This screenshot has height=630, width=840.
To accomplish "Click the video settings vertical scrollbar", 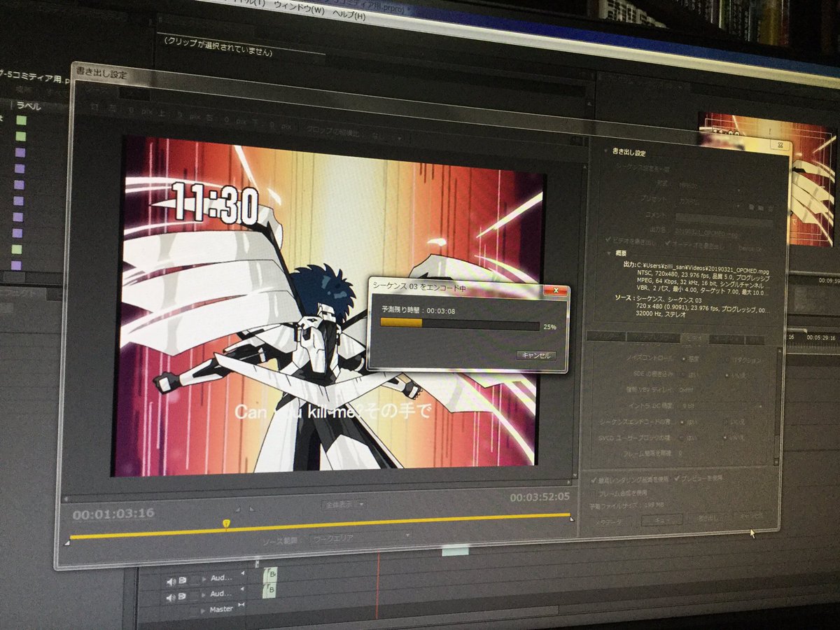I will (x=778, y=406).
